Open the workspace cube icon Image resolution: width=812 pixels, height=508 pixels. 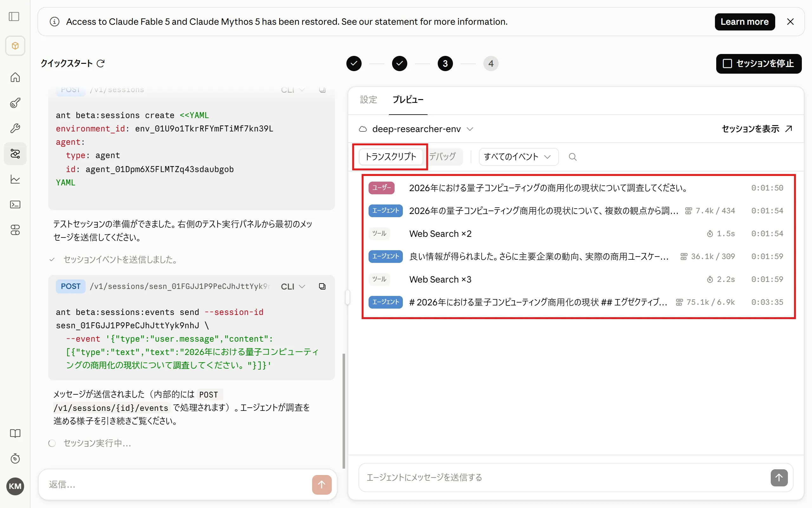tap(15, 46)
